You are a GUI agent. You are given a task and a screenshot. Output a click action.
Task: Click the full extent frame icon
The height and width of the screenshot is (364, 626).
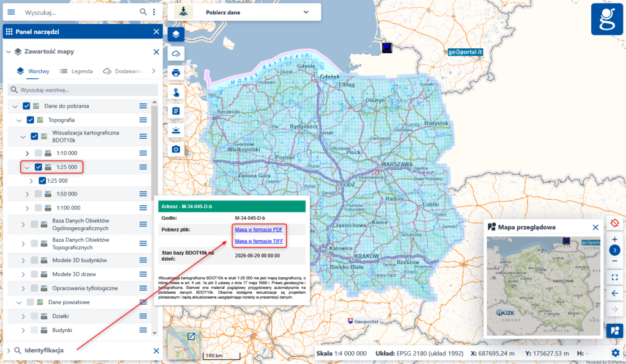[615, 277]
